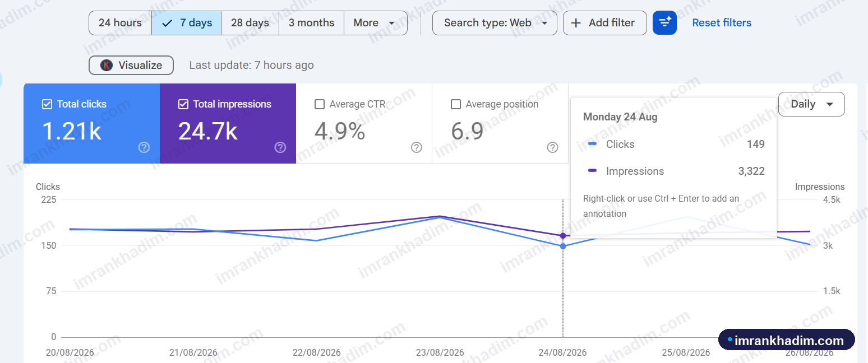
Task: Click the blue filter sparkle icon button
Action: pyautogui.click(x=664, y=23)
